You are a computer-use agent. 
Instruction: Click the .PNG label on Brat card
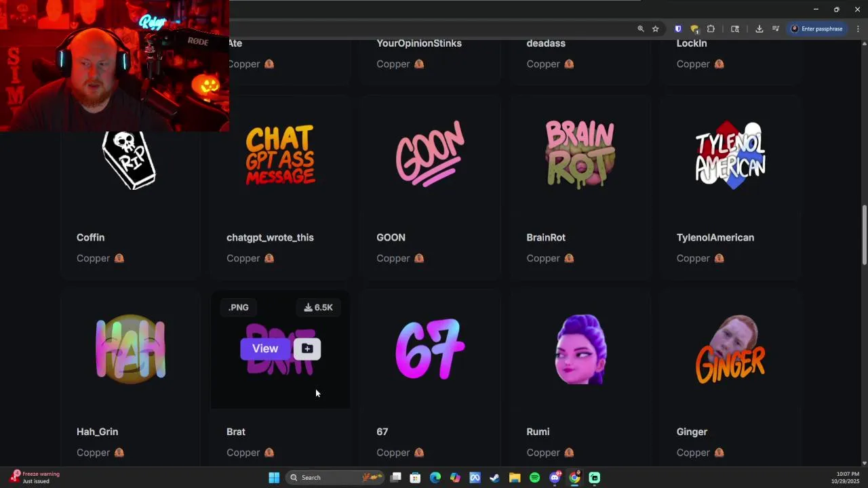pos(238,307)
